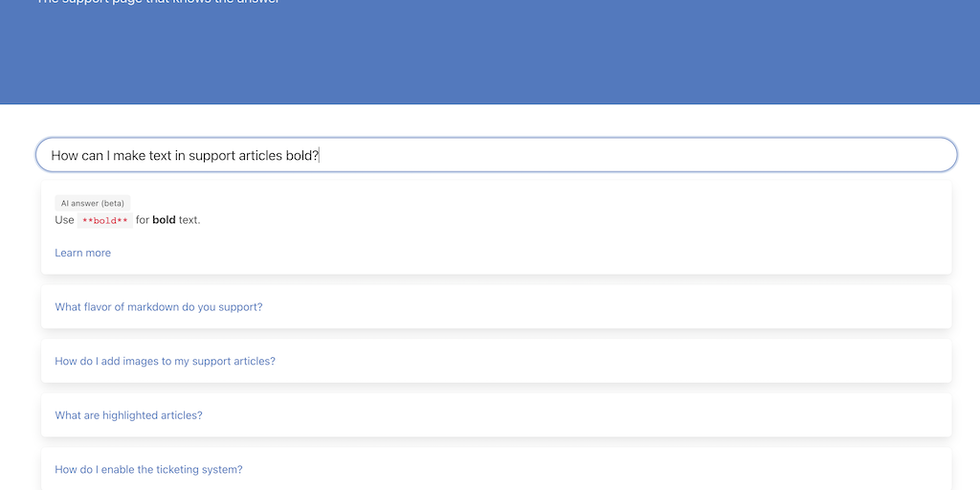
Task: Open 'How do I add images' article
Action: [x=166, y=362]
